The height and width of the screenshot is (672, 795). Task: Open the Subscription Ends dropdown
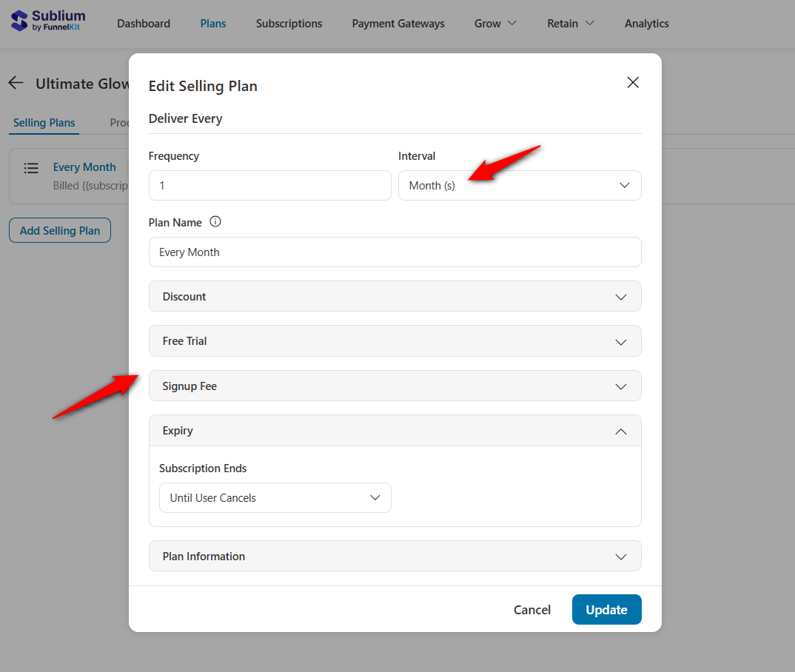[275, 497]
